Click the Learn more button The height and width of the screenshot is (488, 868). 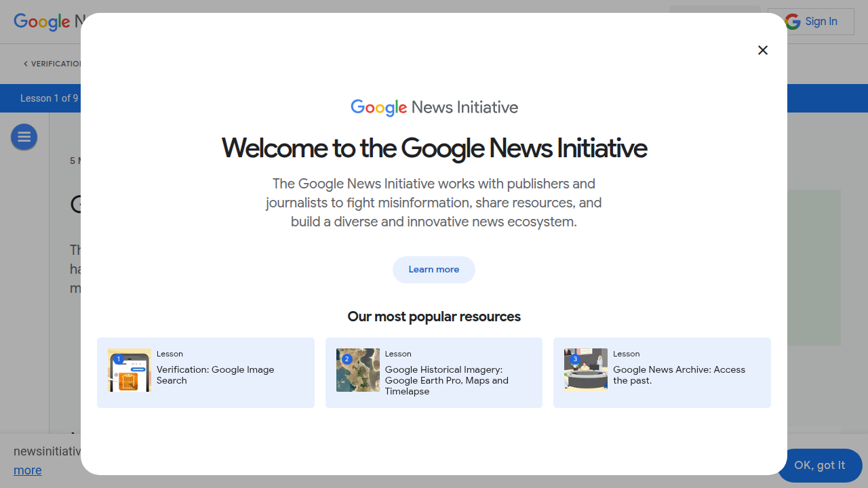[x=434, y=270]
